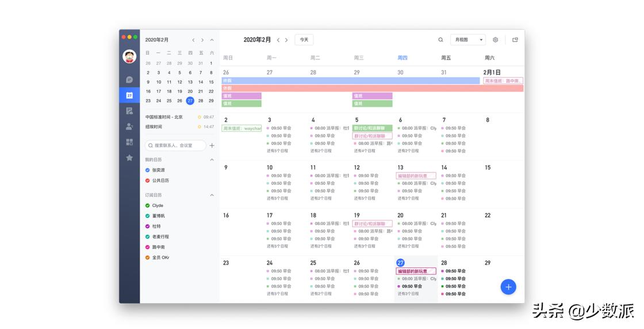
Task: Click the contact and meeting room search field
Action: point(175,146)
